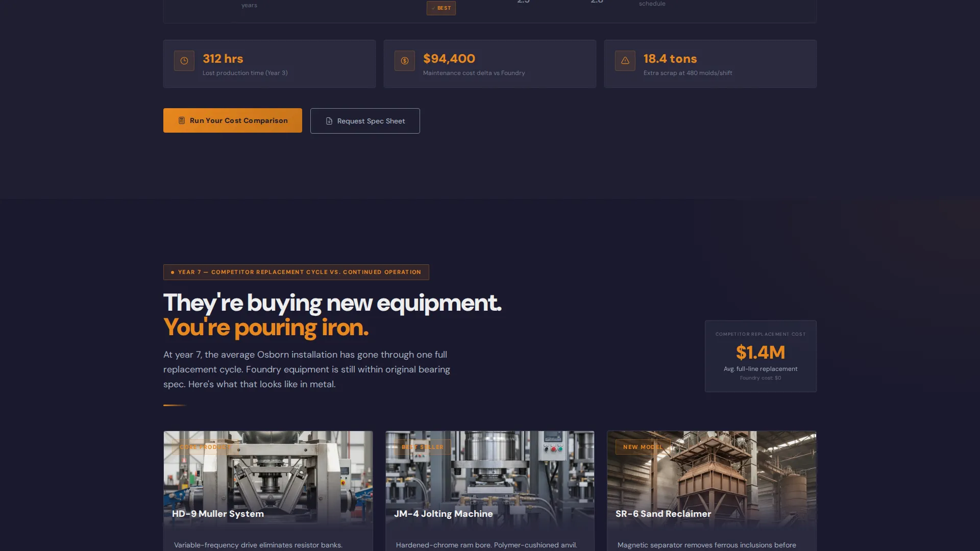
Task: Click the NEW MODEL badge
Action: pos(643,447)
